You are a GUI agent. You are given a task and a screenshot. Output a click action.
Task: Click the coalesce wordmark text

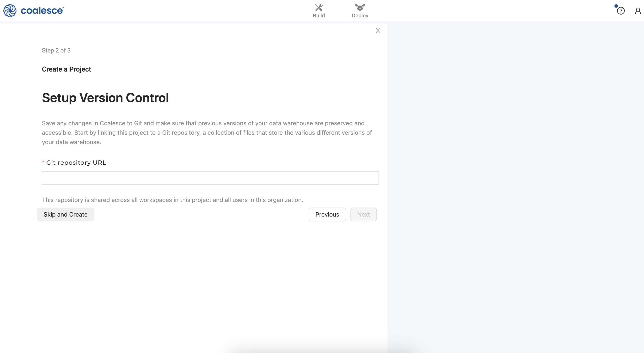point(42,10)
